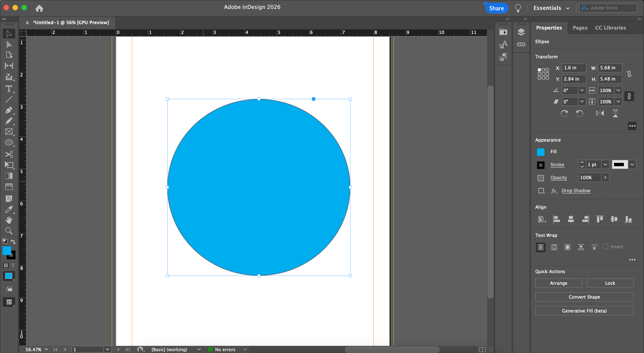Choose the Eyedropper tool
Image resolution: width=644 pixels, height=353 pixels.
tap(9, 209)
